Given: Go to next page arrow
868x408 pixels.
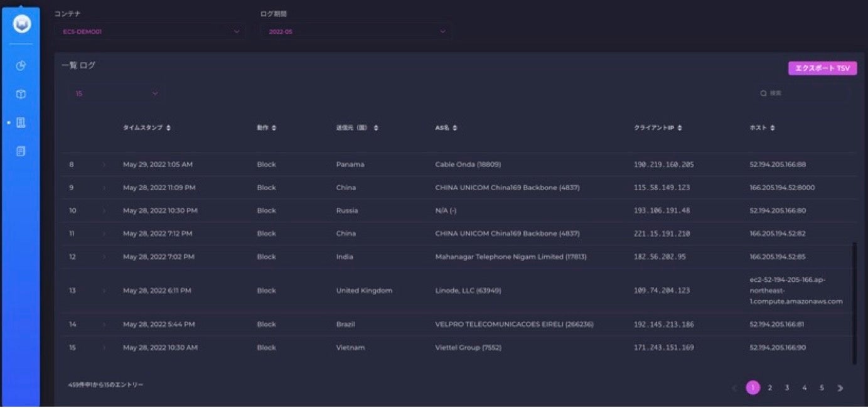Looking at the screenshot, I should click(x=840, y=388).
